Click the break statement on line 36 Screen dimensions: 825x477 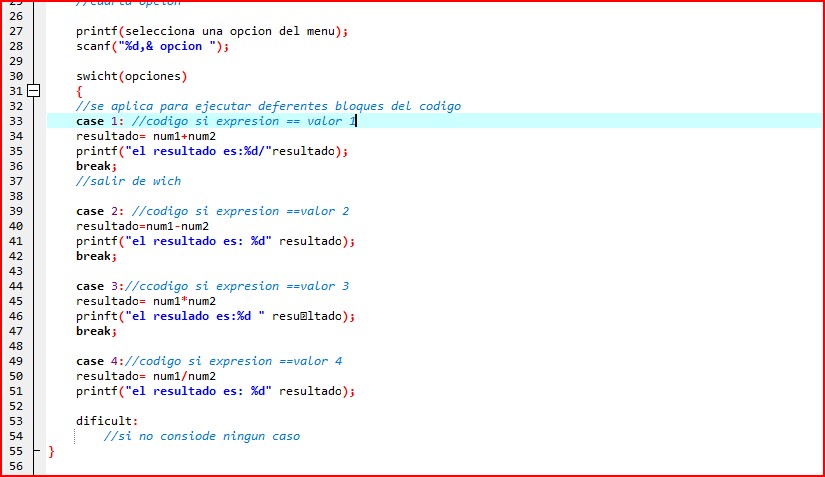click(96, 166)
